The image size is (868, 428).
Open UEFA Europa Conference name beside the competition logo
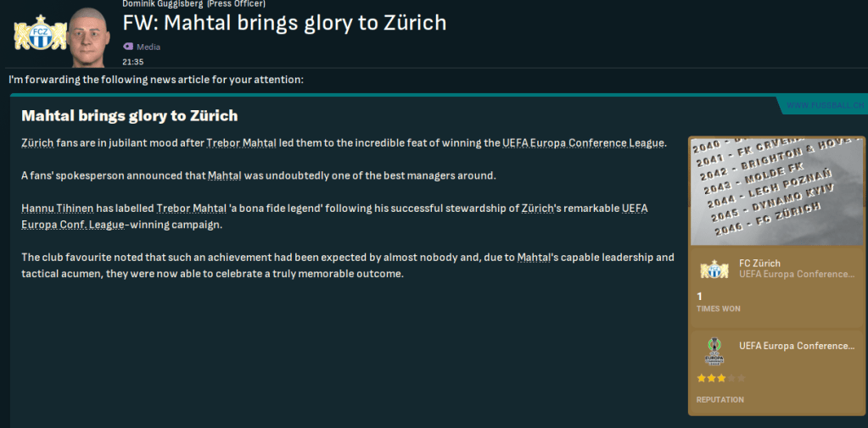click(x=796, y=346)
